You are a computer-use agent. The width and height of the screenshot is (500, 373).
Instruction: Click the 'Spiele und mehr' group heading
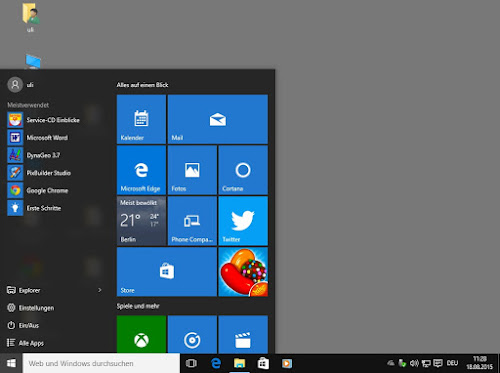click(x=138, y=306)
